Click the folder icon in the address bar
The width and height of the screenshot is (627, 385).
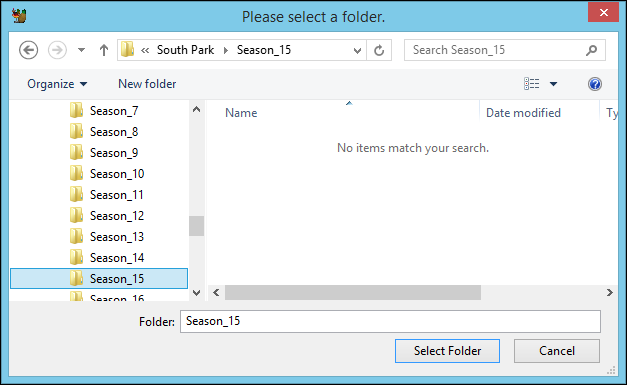point(128,50)
